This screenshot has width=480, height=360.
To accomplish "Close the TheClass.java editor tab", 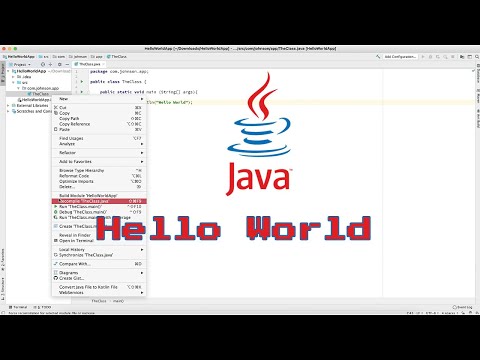I will click(103, 64).
